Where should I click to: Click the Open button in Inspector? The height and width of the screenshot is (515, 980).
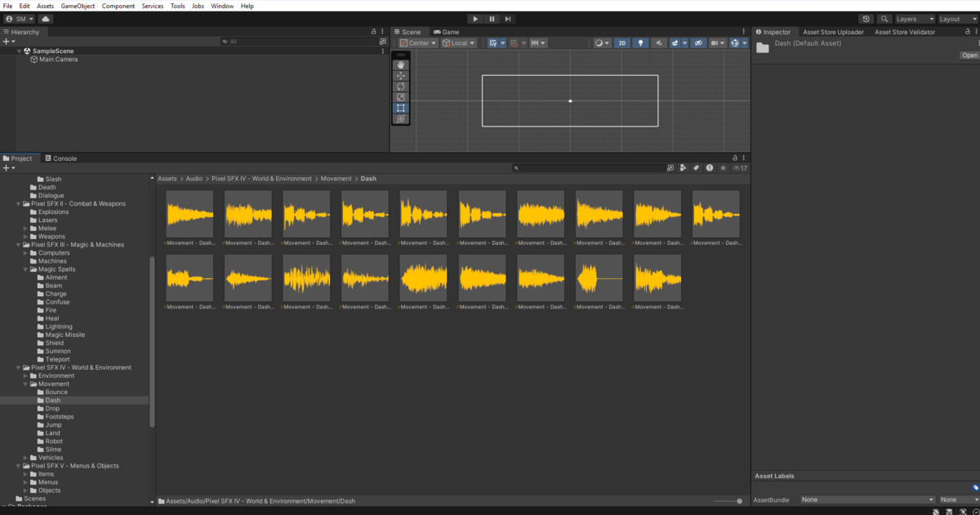[969, 55]
